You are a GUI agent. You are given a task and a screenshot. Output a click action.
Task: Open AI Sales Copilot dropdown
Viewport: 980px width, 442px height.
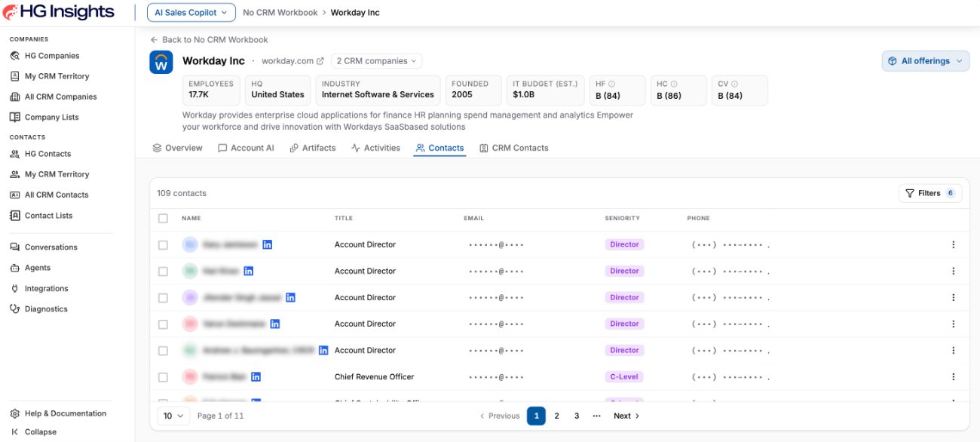click(x=191, y=12)
